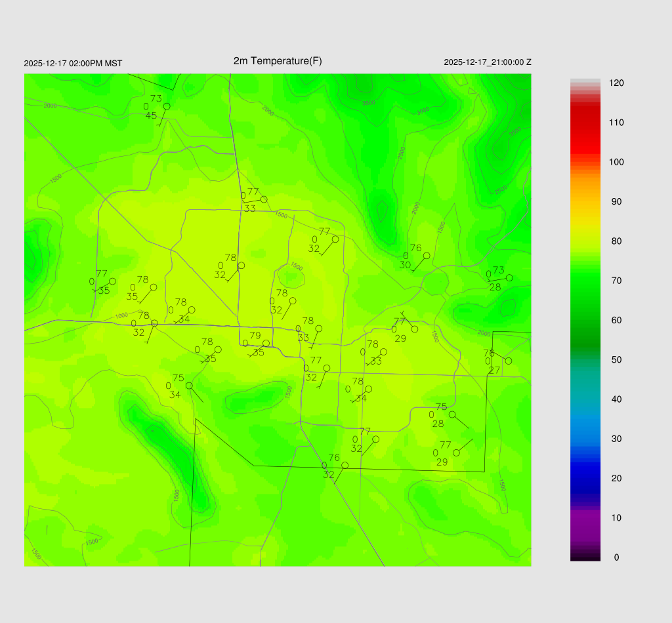The height and width of the screenshot is (623, 672).
Task: Click the station marker reading 73 over 45
Action: click(167, 106)
